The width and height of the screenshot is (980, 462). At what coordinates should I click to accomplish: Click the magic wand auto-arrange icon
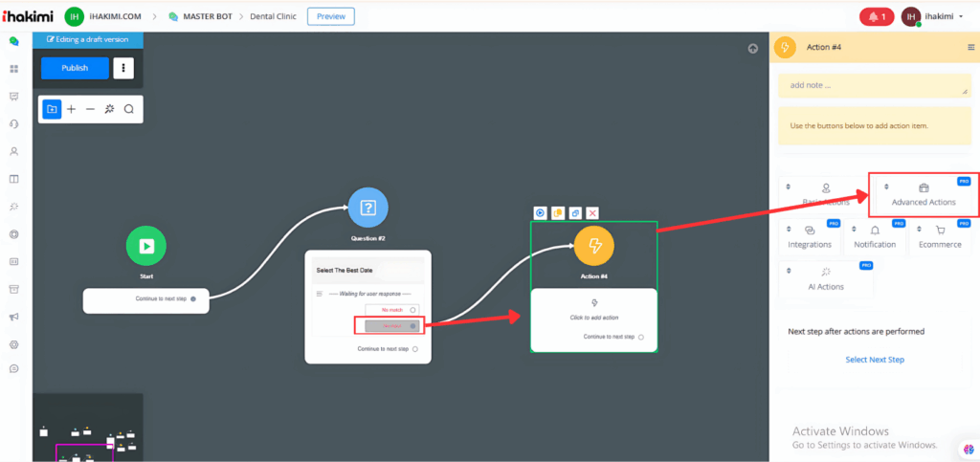click(x=109, y=109)
